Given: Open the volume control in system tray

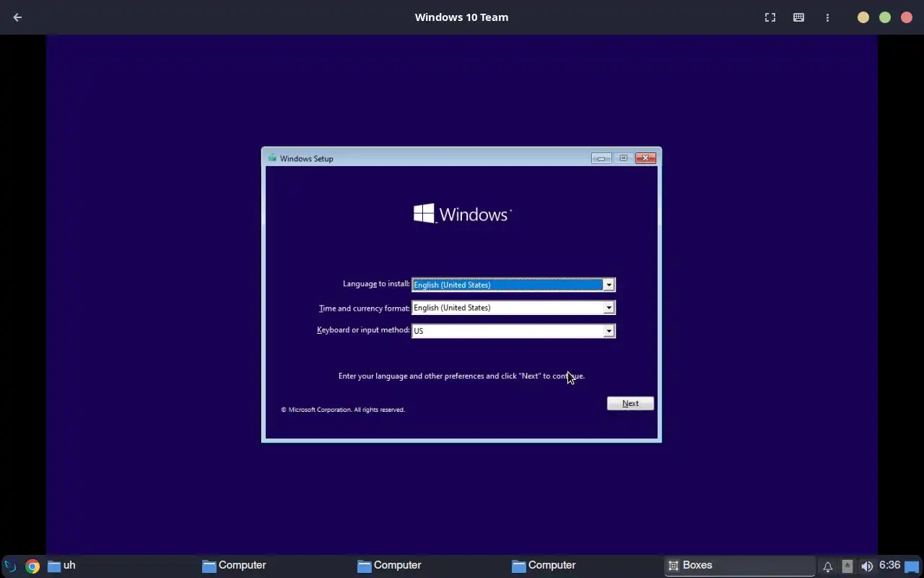Looking at the screenshot, I should pos(867,566).
